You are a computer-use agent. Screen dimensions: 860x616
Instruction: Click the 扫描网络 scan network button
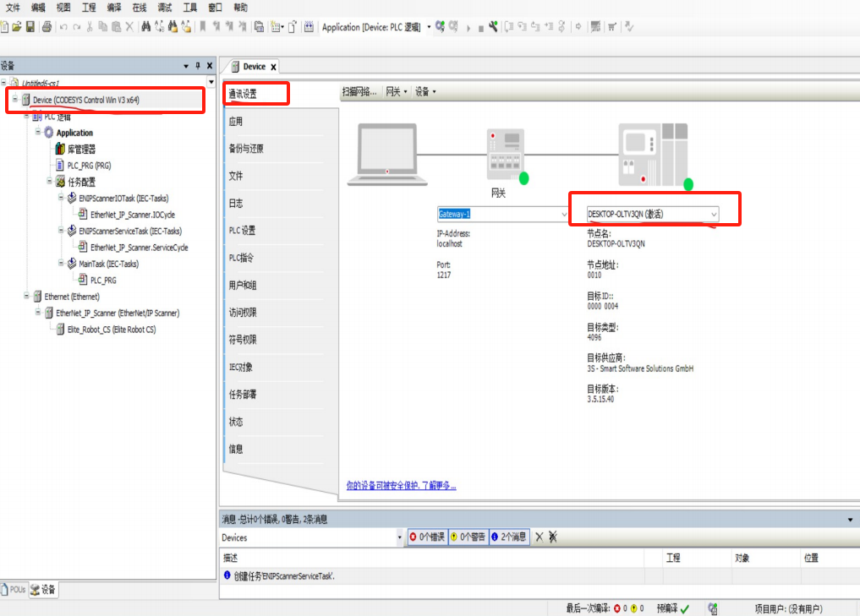click(x=359, y=92)
